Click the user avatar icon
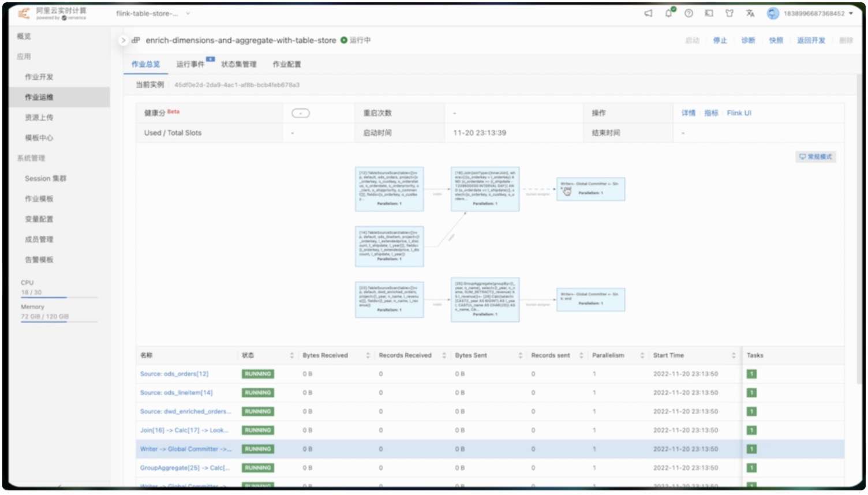The image size is (868, 495). point(773,13)
